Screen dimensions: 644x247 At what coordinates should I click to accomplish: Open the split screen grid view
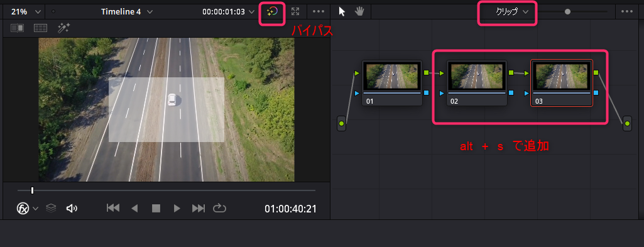(x=40, y=28)
